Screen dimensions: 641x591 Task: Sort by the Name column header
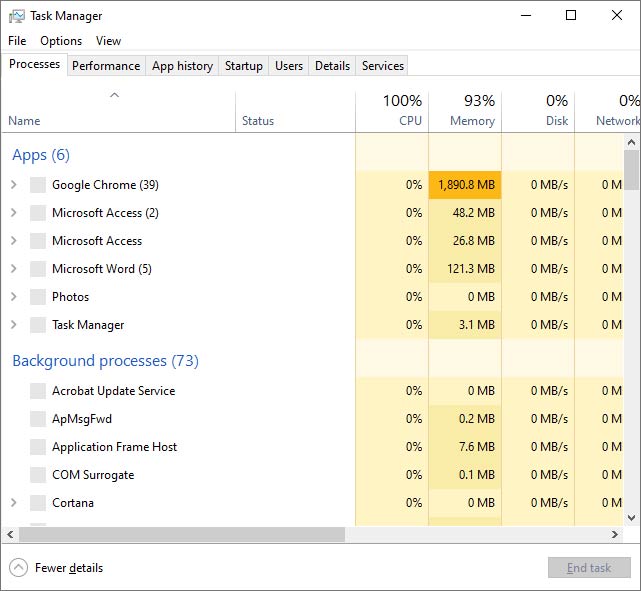click(118, 111)
